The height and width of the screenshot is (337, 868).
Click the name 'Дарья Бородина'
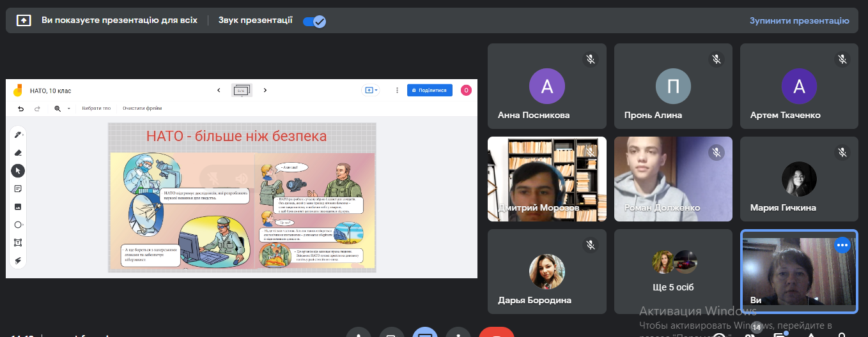tap(535, 300)
